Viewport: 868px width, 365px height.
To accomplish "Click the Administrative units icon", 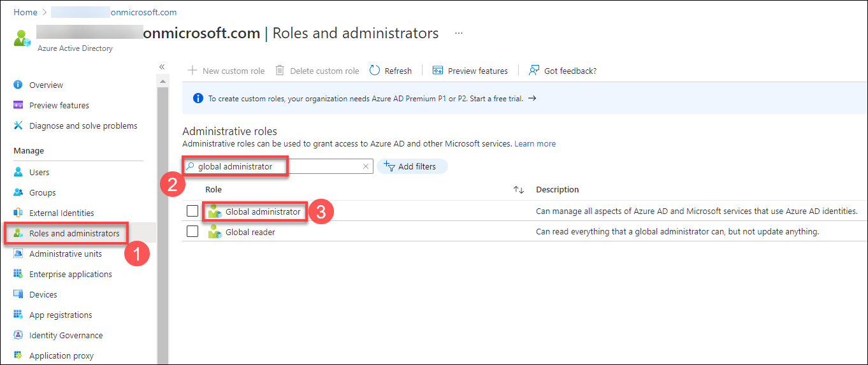I will [18, 254].
